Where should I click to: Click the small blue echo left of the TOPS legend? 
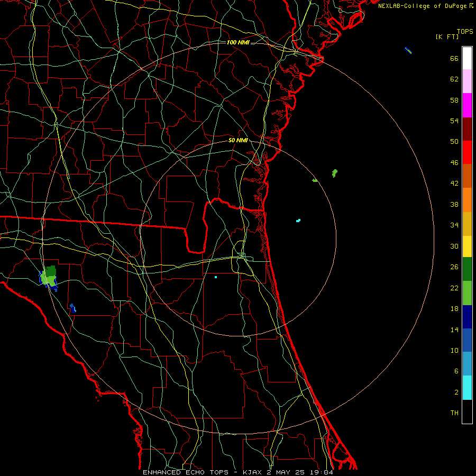[x=408, y=50]
